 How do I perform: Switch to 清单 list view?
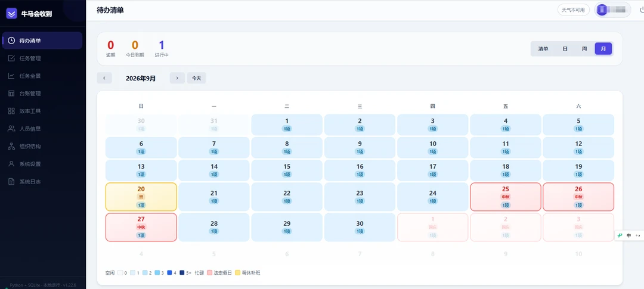pyautogui.click(x=543, y=49)
